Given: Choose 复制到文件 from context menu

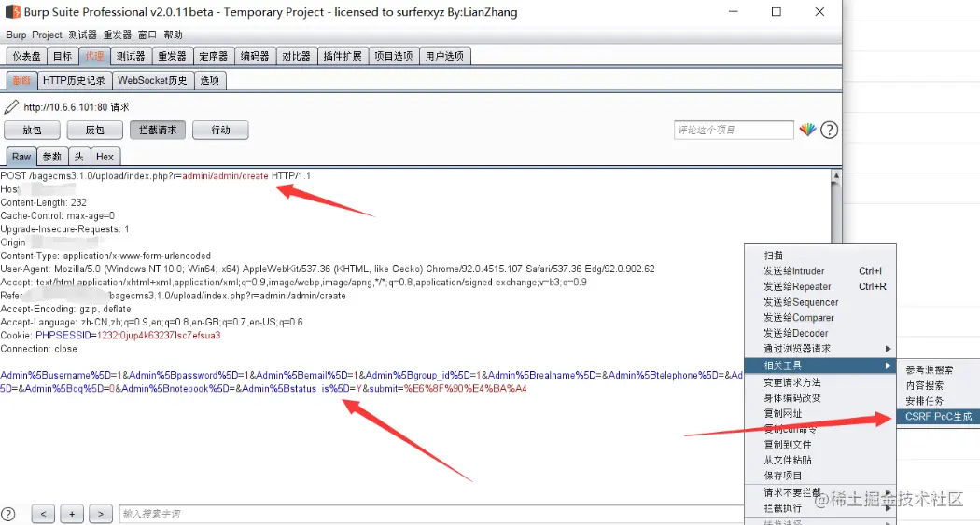Looking at the screenshot, I should click(x=820, y=445).
